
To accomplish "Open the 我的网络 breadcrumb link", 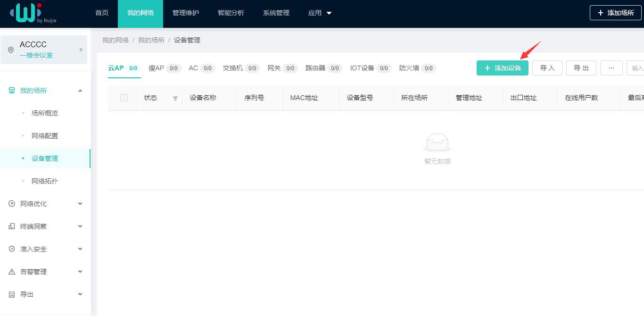I will 115,40.
